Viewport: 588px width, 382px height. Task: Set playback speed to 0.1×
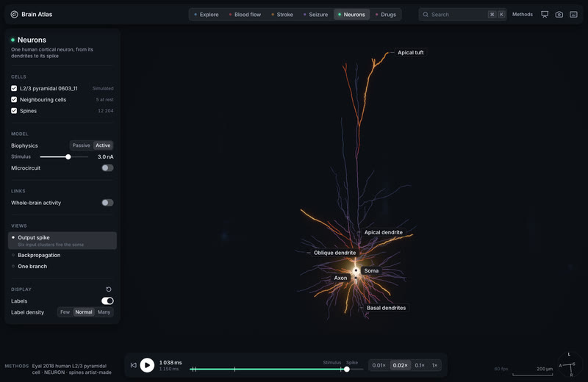pos(420,366)
